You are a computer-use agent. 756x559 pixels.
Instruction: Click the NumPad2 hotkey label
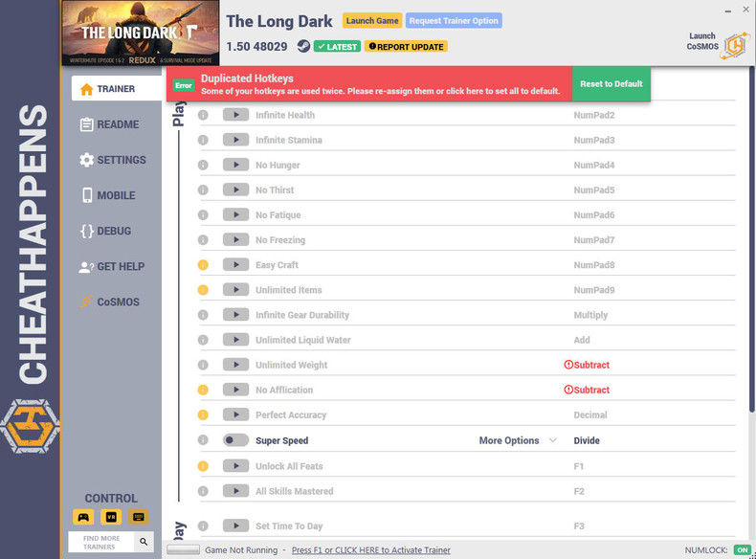[x=594, y=115]
